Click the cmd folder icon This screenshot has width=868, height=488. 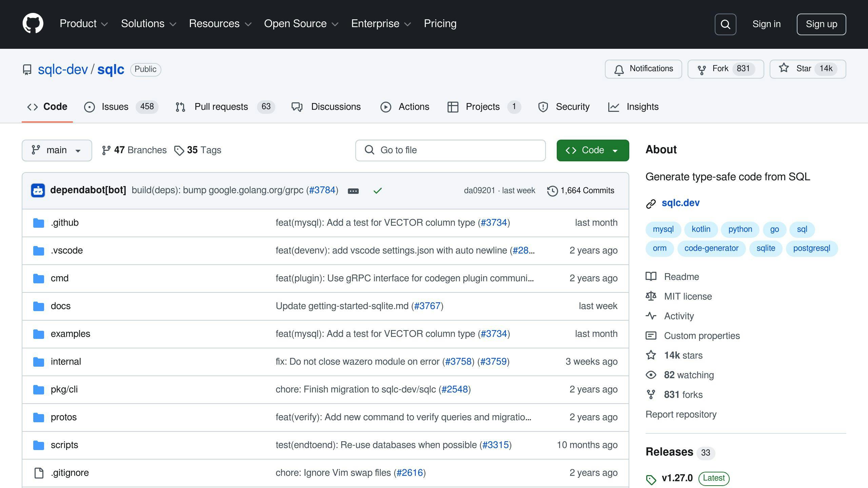click(x=39, y=279)
